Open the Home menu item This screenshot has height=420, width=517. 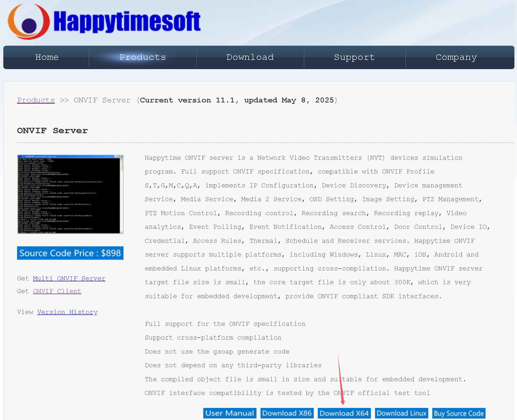click(x=47, y=57)
